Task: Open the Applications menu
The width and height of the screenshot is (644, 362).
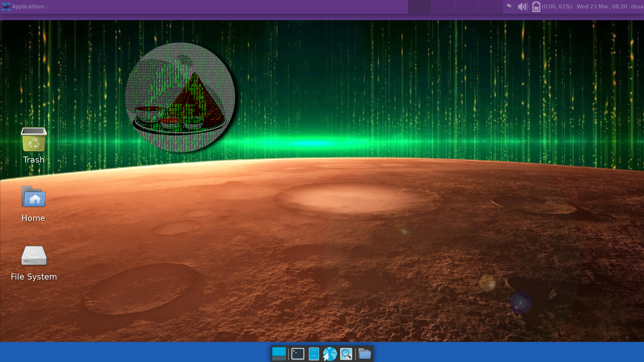Action: (28, 6)
